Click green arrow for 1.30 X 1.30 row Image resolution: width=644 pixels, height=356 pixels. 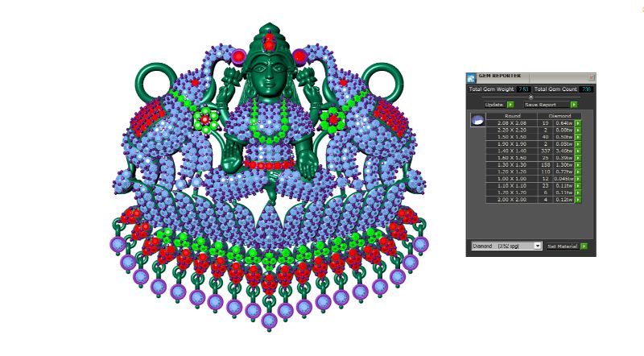point(578,164)
